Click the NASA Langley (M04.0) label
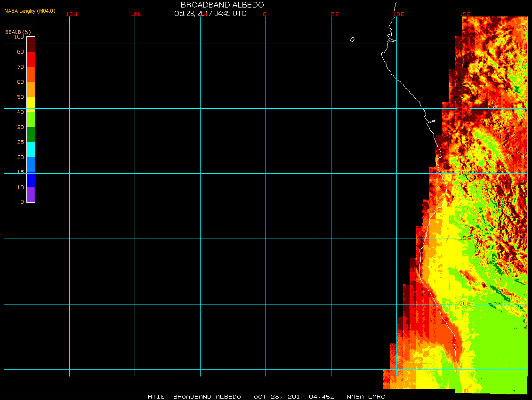 pyautogui.click(x=30, y=11)
